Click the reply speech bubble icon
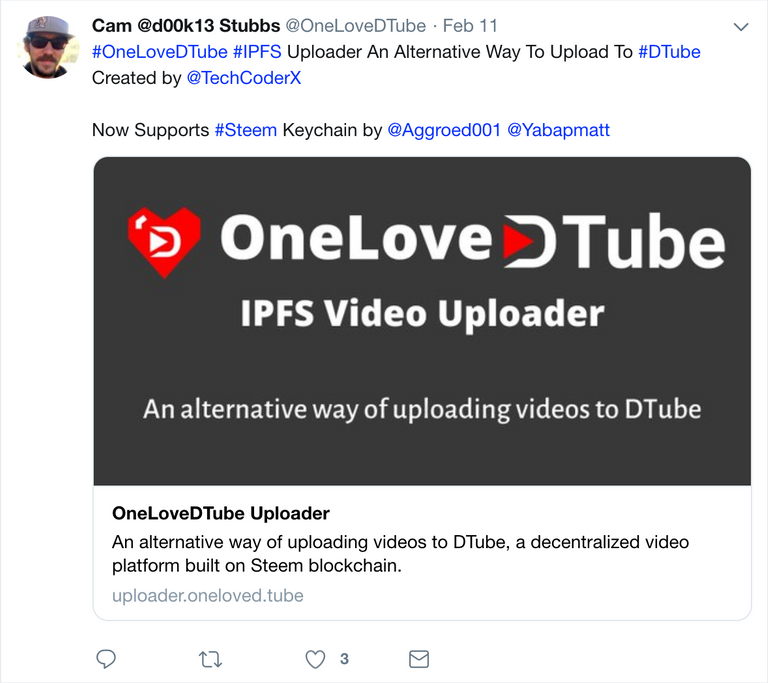This screenshot has height=683, width=768. coord(106,659)
